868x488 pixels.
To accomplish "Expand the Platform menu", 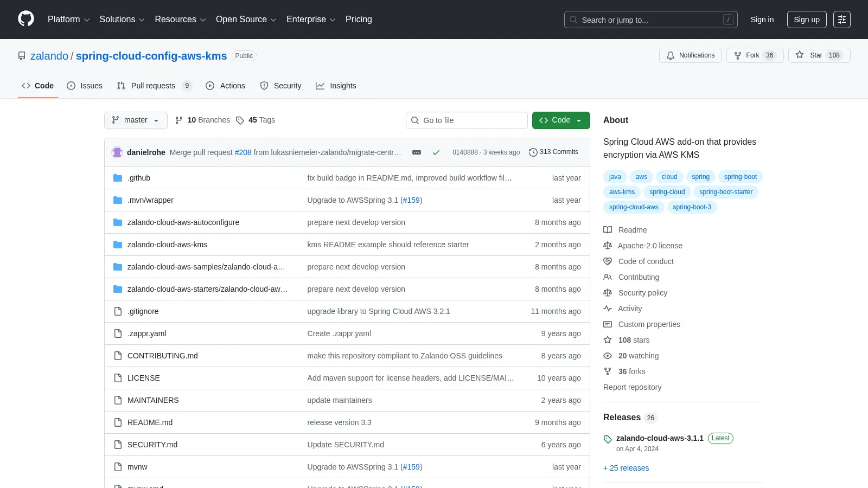I will (x=68, y=20).
